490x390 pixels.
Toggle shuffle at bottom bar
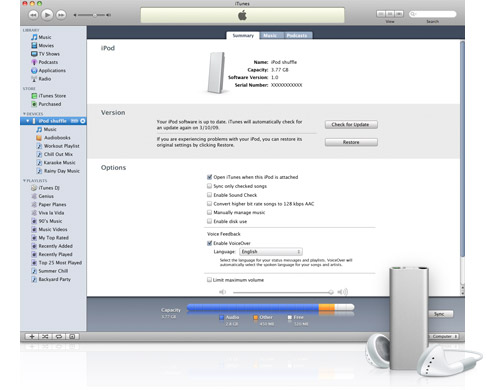coord(45,337)
